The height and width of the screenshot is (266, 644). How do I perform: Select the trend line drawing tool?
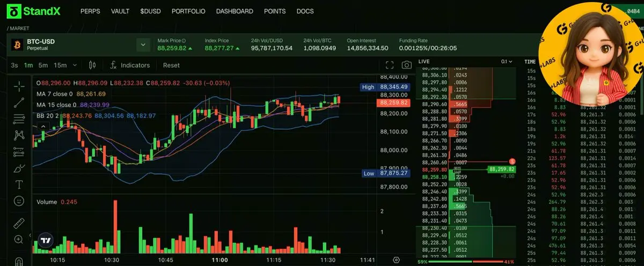(19, 102)
